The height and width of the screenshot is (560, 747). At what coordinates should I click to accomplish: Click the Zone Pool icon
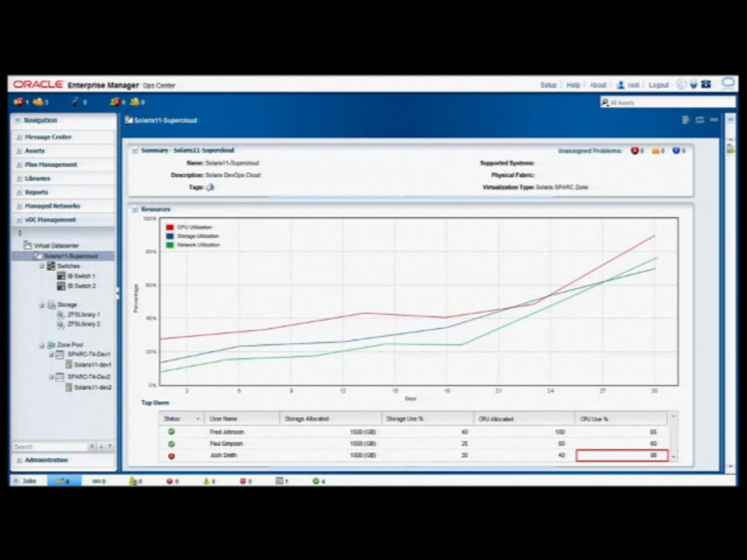pos(52,344)
